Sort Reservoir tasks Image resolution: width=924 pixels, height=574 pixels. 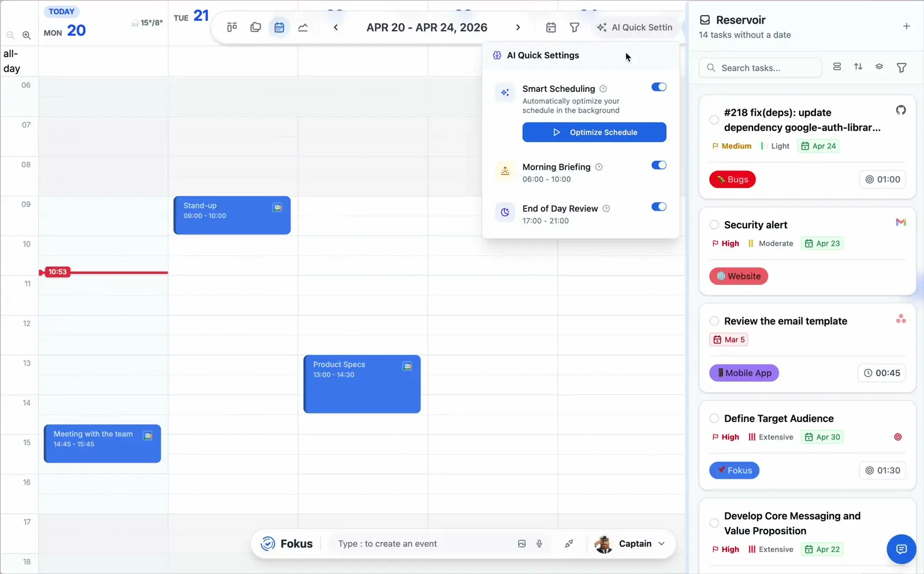858,67
